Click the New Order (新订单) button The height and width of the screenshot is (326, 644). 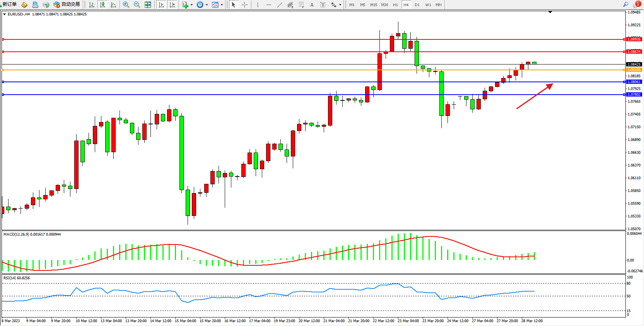pos(9,4)
